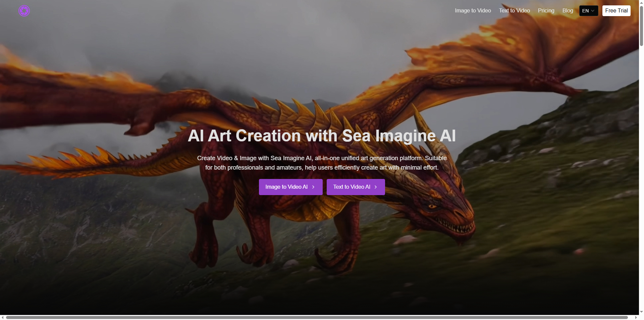Click the purple Sea Imagine AI logo
The image size is (644, 320).
click(24, 11)
